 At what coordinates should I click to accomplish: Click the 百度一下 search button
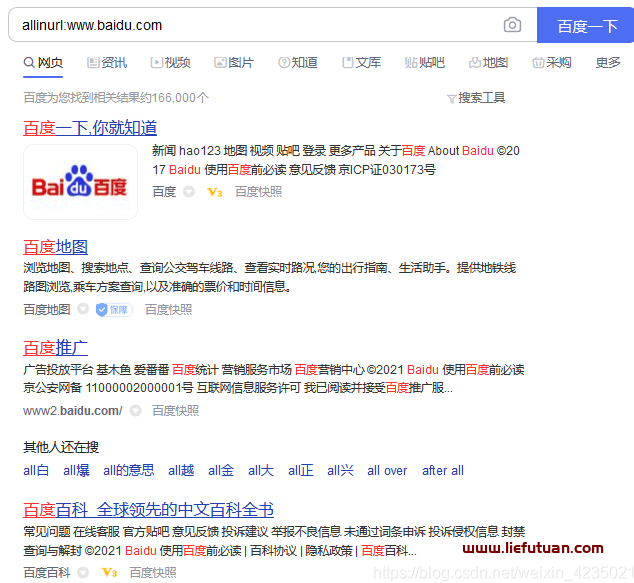click(585, 25)
